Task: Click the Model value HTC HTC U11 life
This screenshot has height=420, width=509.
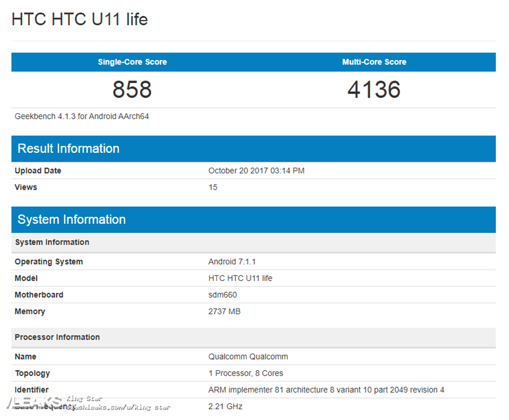Action: (x=240, y=278)
